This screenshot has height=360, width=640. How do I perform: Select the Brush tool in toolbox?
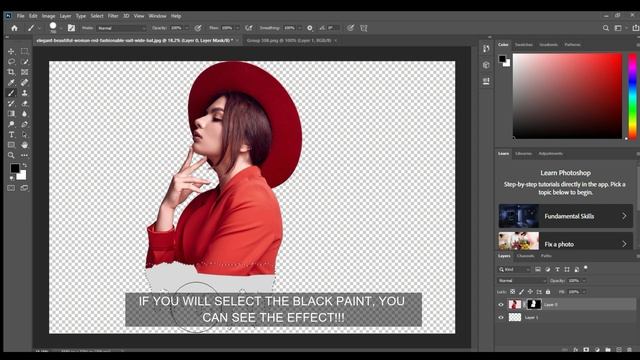coord(11,93)
